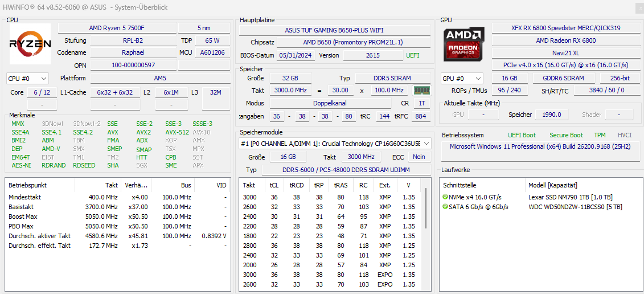Viewport: 644px width, 294px height.
Task: Click the AVX-512 feature flag
Action: click(x=178, y=132)
